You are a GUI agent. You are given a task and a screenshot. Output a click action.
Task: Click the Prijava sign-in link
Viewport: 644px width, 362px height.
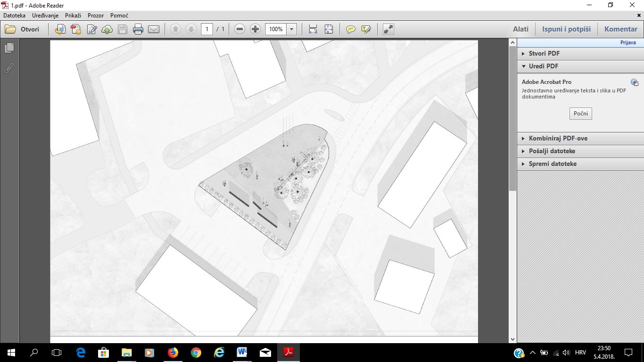pos(628,42)
